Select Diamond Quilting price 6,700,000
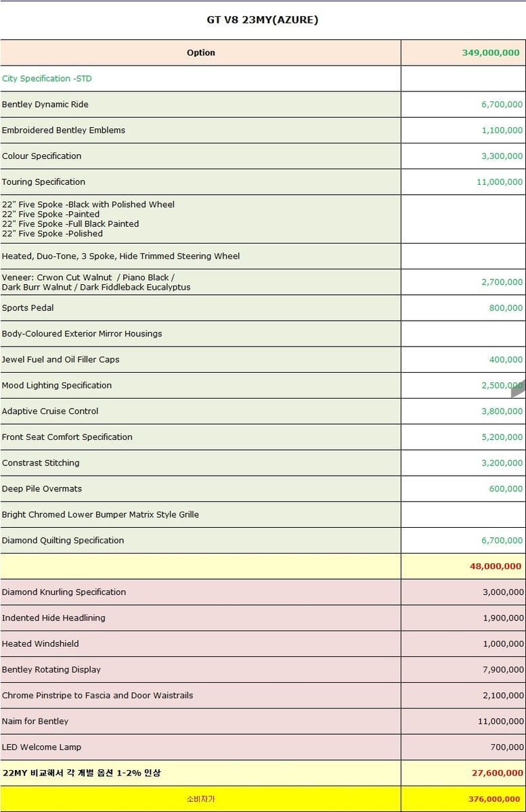The image size is (526, 812). pos(502,541)
